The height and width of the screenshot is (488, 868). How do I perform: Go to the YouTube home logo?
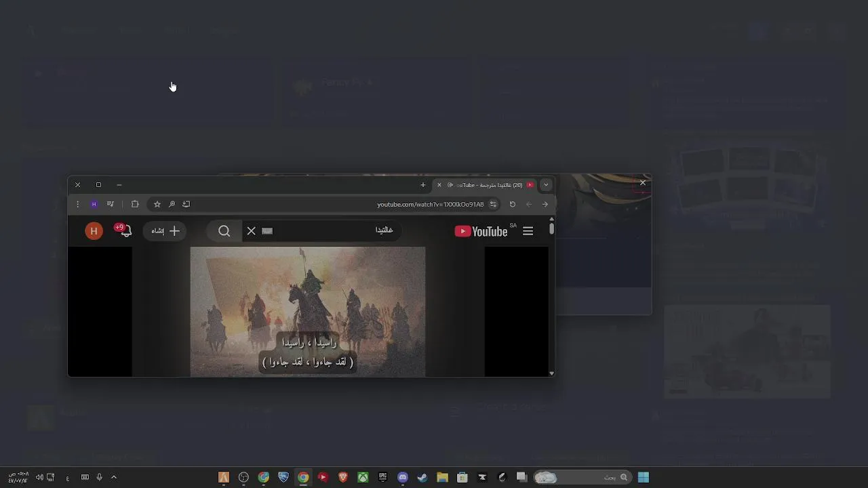[481, 231]
